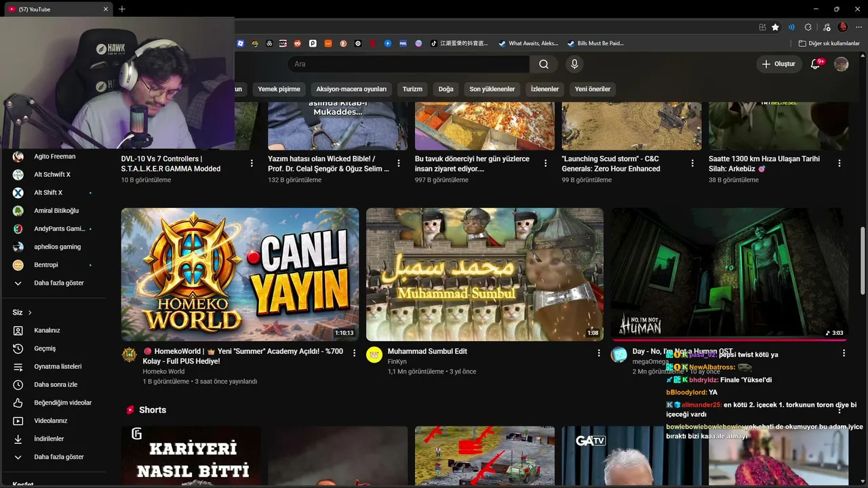Select the İzlenenler filter chip
Viewport: 868px width, 488px height.
click(x=545, y=89)
